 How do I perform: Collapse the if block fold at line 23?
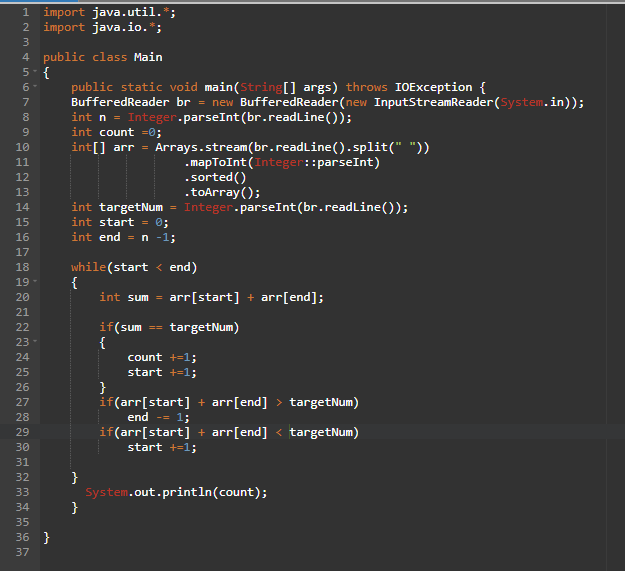(35, 341)
